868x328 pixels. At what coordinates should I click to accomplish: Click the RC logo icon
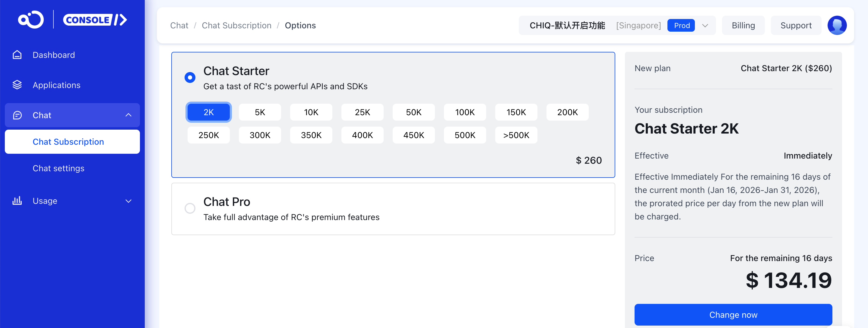pyautogui.click(x=31, y=20)
